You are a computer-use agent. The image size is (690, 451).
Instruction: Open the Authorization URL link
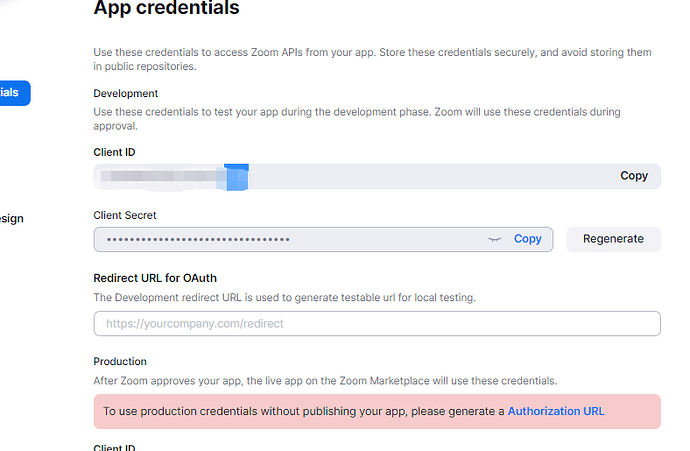click(555, 411)
